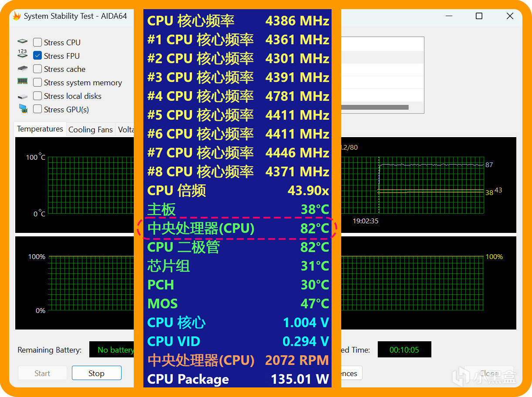This screenshot has height=397, width=532.
Task: Maximize the System Stability Test window
Action: coord(479,16)
